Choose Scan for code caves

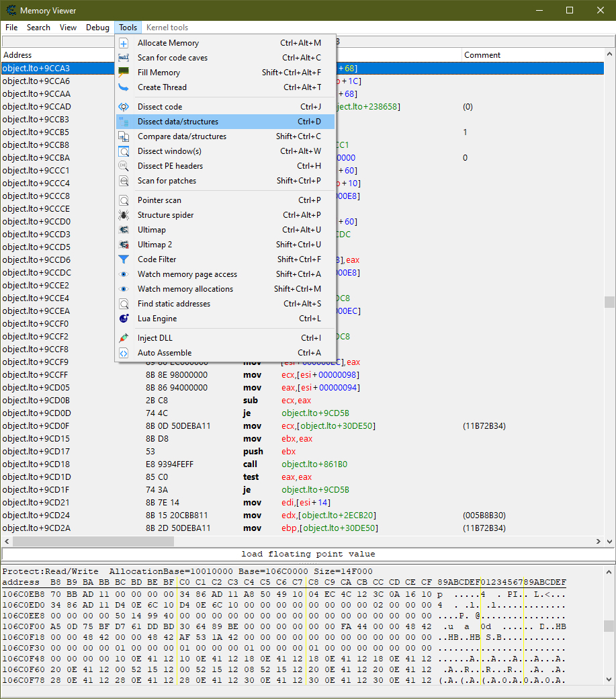pos(173,58)
